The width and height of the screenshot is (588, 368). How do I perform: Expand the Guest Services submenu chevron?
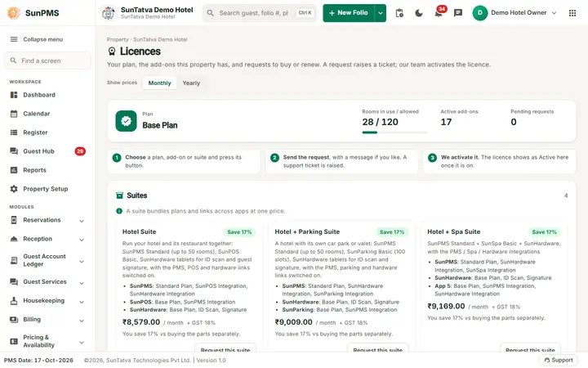click(82, 283)
